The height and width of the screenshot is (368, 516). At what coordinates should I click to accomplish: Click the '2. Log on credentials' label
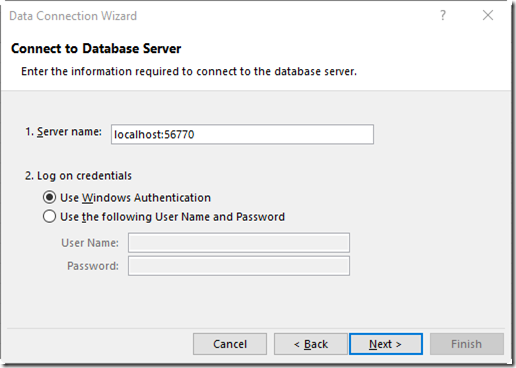click(x=78, y=176)
